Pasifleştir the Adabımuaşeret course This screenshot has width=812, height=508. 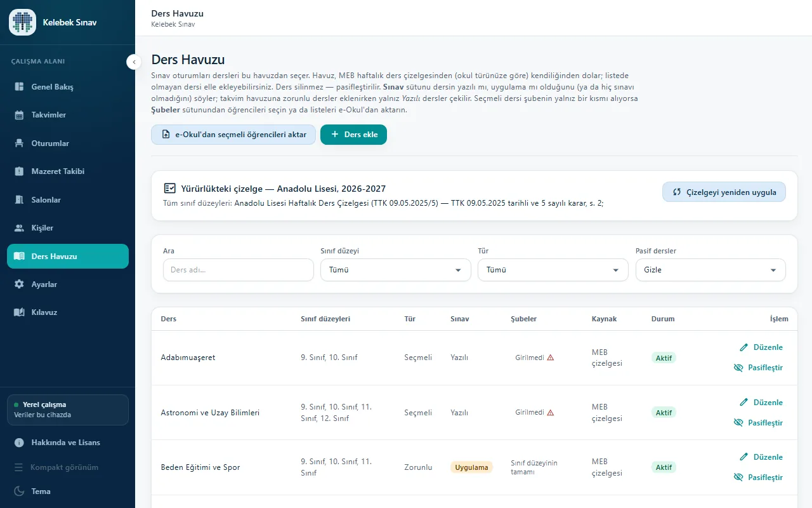[x=758, y=368]
